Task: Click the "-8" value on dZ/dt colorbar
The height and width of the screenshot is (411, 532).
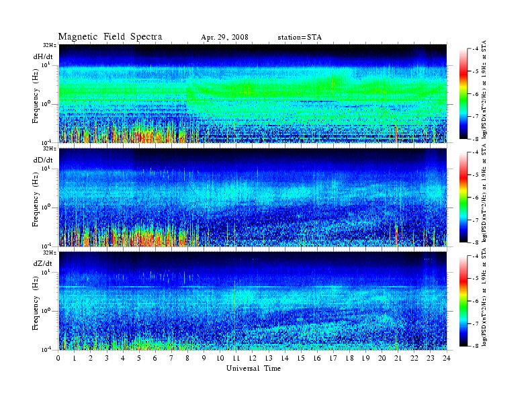Action: click(476, 346)
